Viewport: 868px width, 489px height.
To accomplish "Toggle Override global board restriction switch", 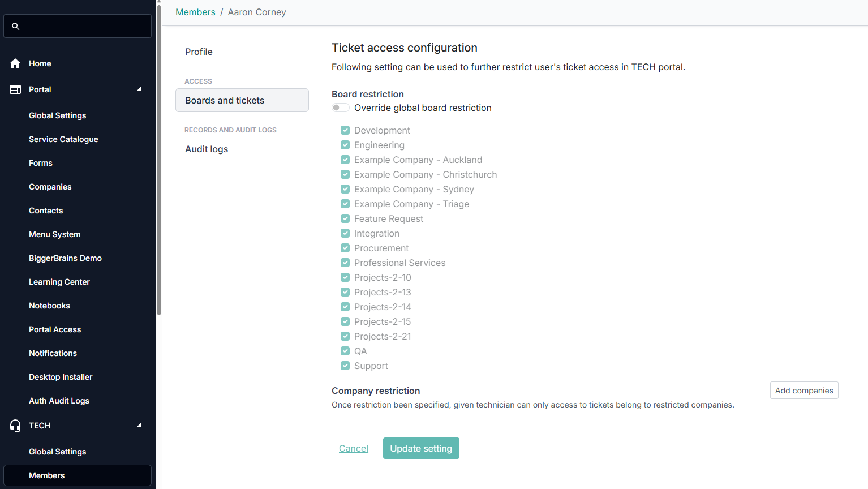I will click(x=340, y=108).
